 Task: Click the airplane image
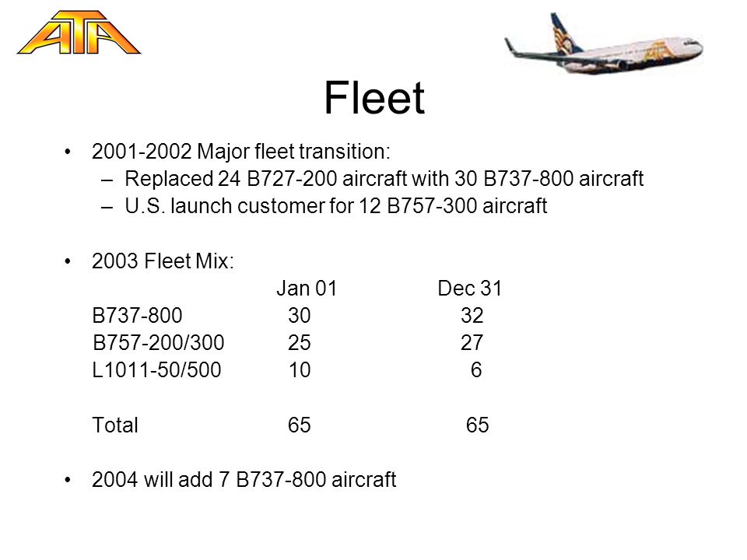point(604,44)
